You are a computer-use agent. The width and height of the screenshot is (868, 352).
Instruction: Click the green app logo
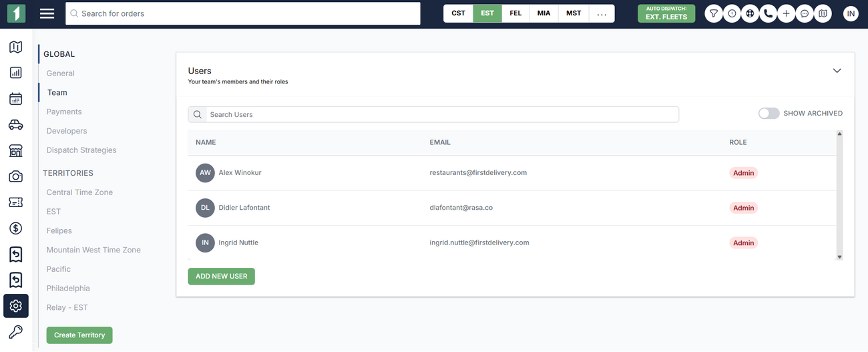[x=16, y=13]
